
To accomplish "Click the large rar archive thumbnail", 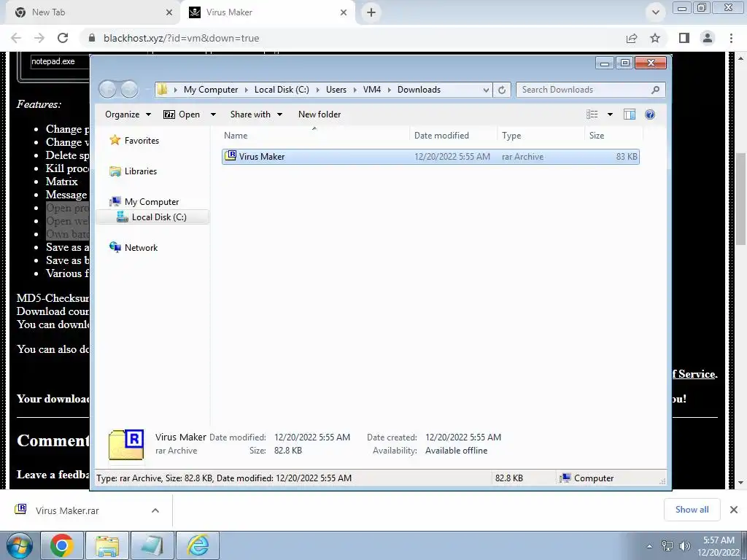I will coord(126,445).
